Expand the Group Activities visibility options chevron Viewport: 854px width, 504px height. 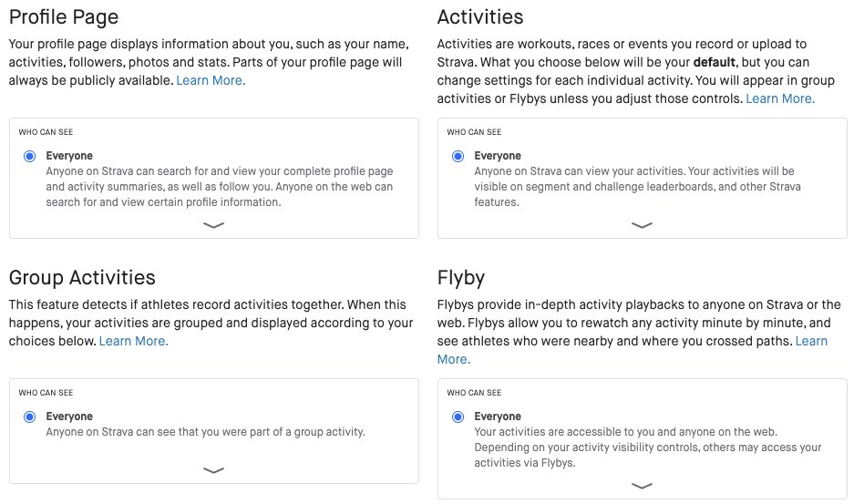tap(213, 470)
